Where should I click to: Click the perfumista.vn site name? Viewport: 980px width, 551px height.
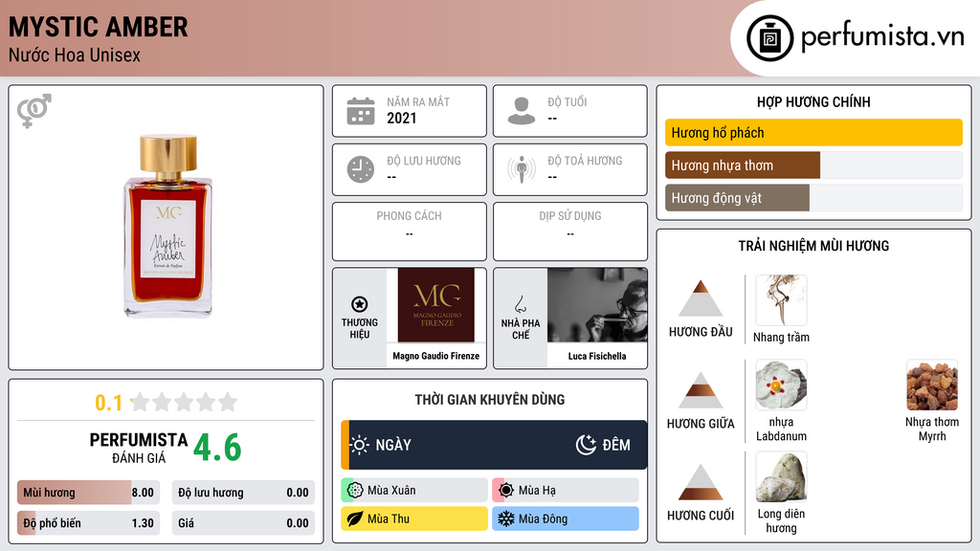(882, 36)
